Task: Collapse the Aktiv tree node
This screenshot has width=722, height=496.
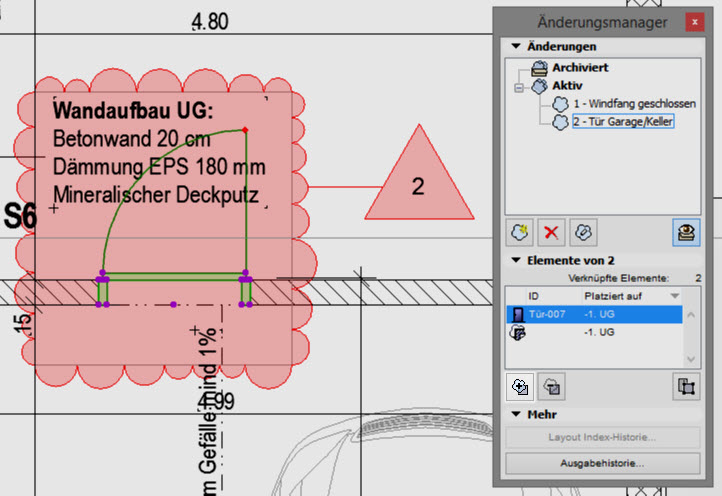Action: tap(519, 87)
